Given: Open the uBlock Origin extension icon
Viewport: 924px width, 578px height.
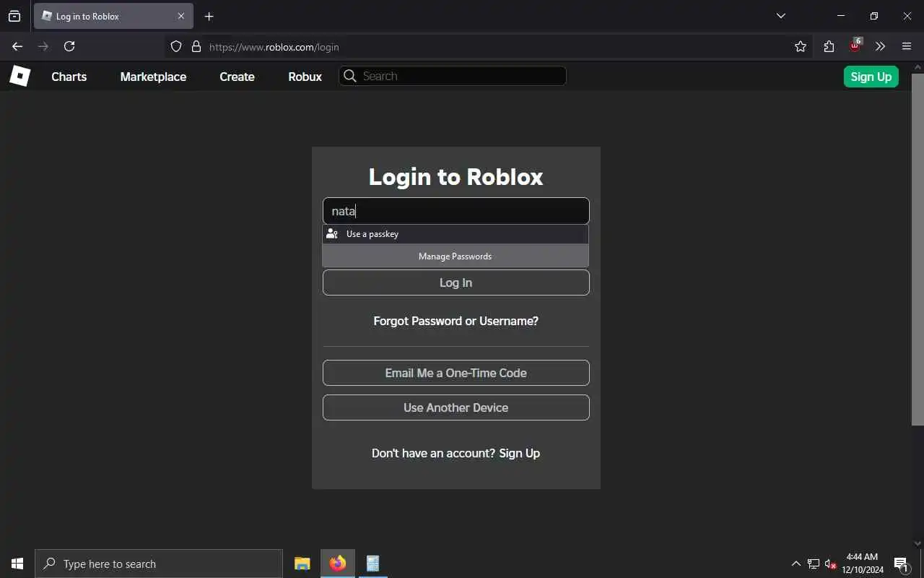Looking at the screenshot, I should (x=855, y=46).
